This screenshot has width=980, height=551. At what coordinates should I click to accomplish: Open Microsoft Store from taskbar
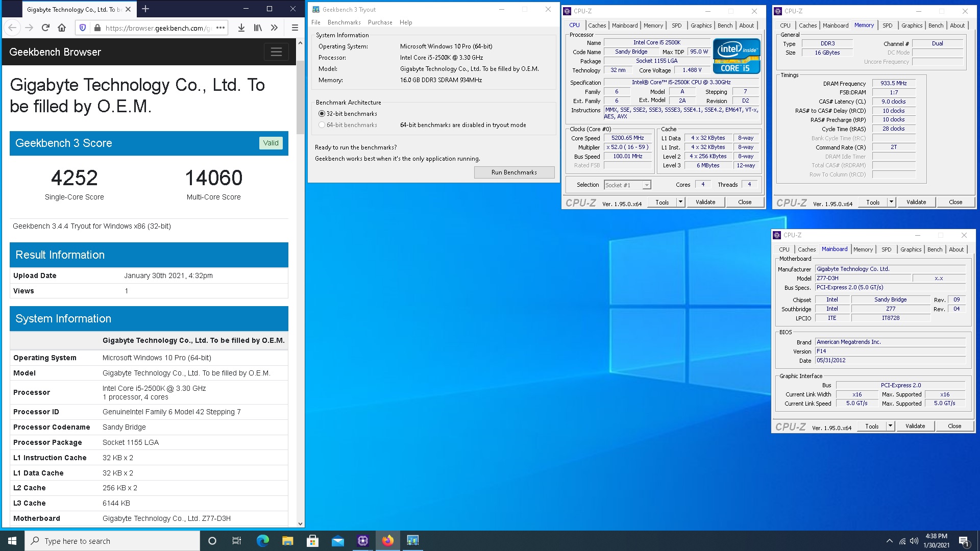[x=312, y=541]
